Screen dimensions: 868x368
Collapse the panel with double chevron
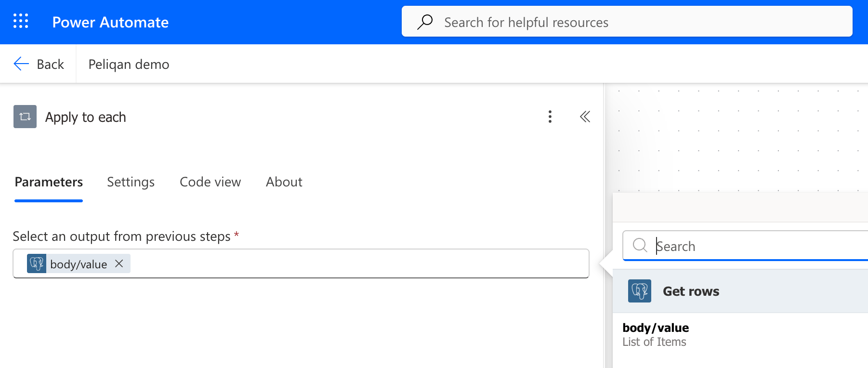pyautogui.click(x=585, y=117)
